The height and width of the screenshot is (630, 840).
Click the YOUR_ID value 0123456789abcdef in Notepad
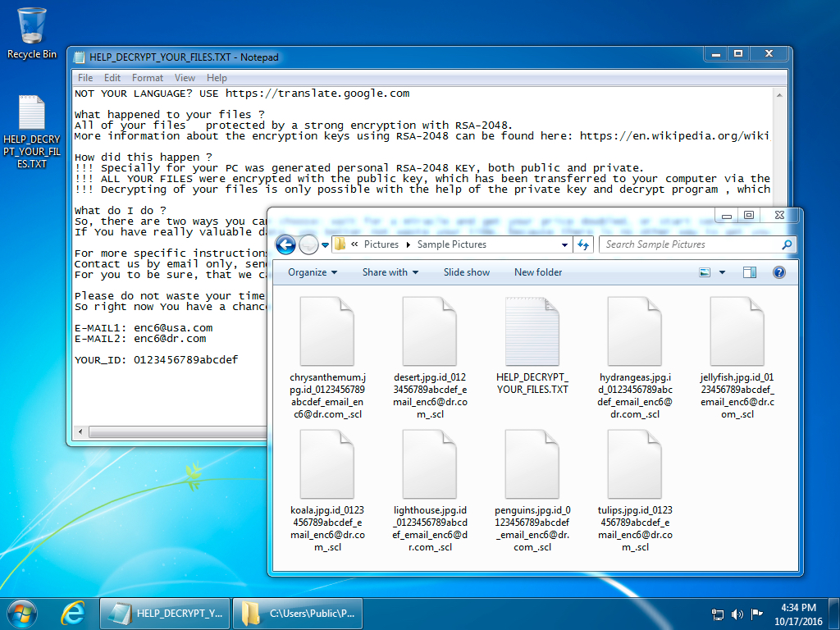point(186,360)
